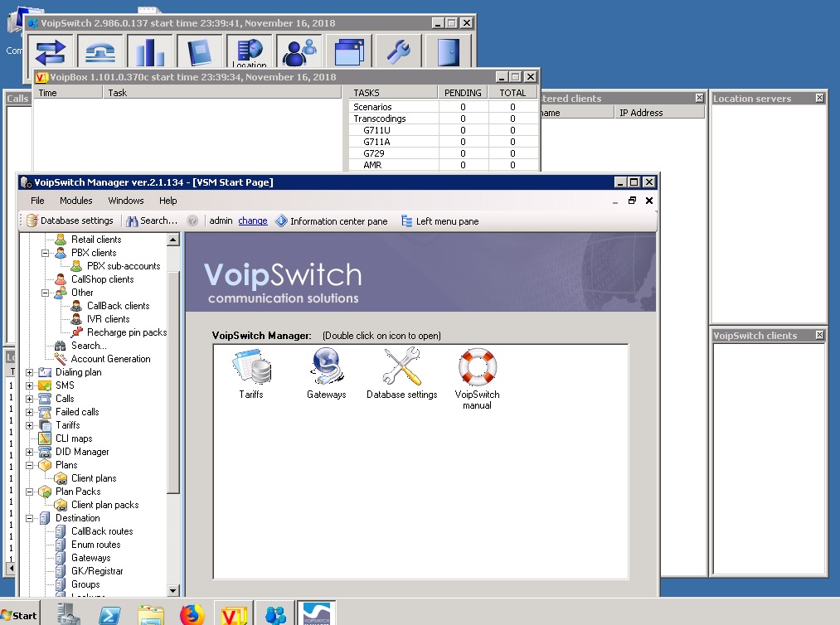Collapse the PBX clients tree node
This screenshot has height=625, width=840.
[46, 253]
